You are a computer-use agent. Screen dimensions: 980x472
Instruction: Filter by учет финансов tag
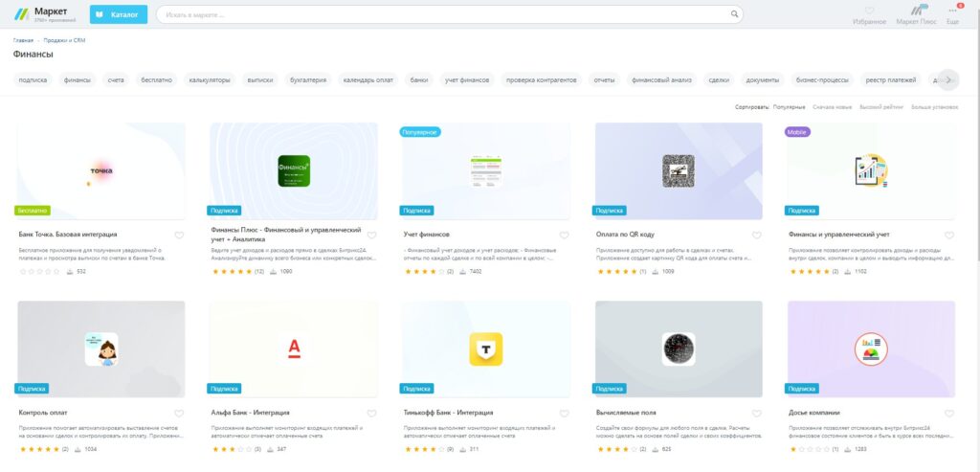[x=467, y=80]
